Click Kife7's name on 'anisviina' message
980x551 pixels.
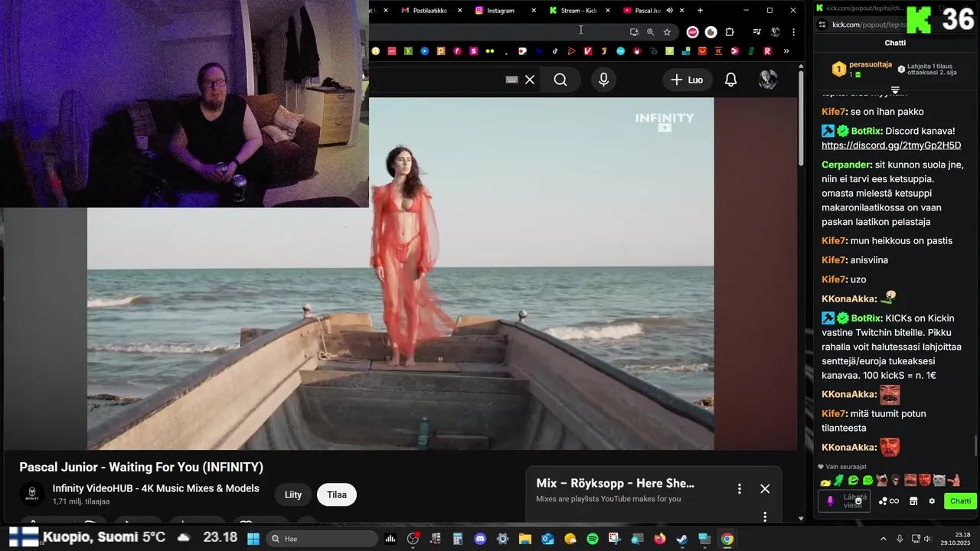(x=833, y=260)
